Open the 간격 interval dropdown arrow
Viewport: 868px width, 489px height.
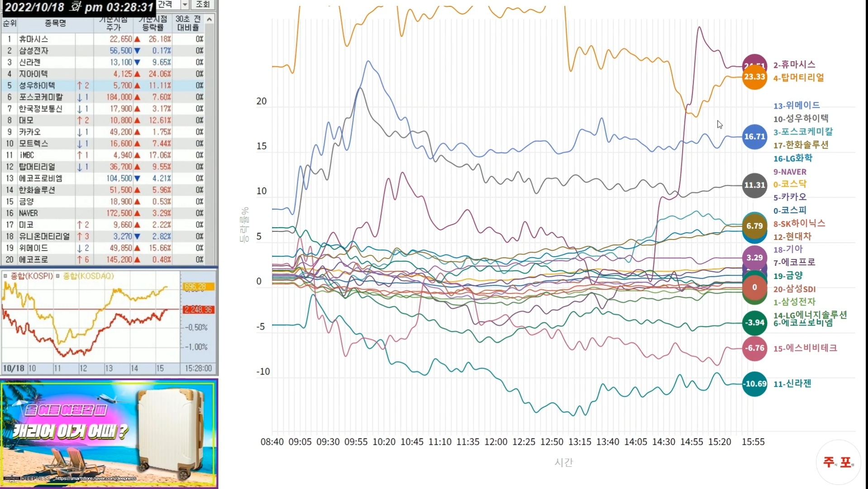click(185, 5)
